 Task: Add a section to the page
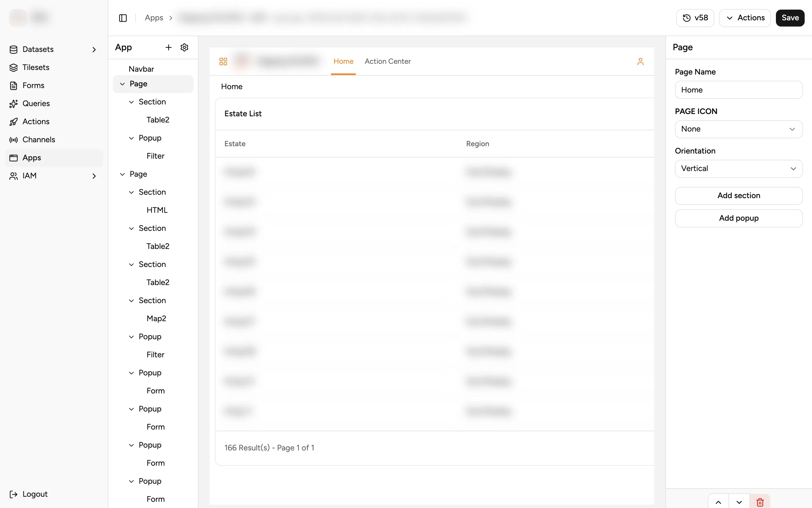point(738,196)
